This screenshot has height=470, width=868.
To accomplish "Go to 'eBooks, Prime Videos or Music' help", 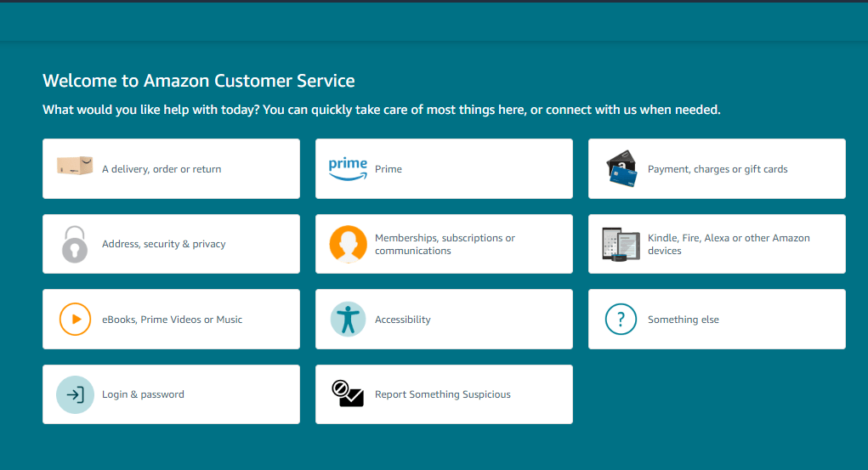I will coord(172,320).
